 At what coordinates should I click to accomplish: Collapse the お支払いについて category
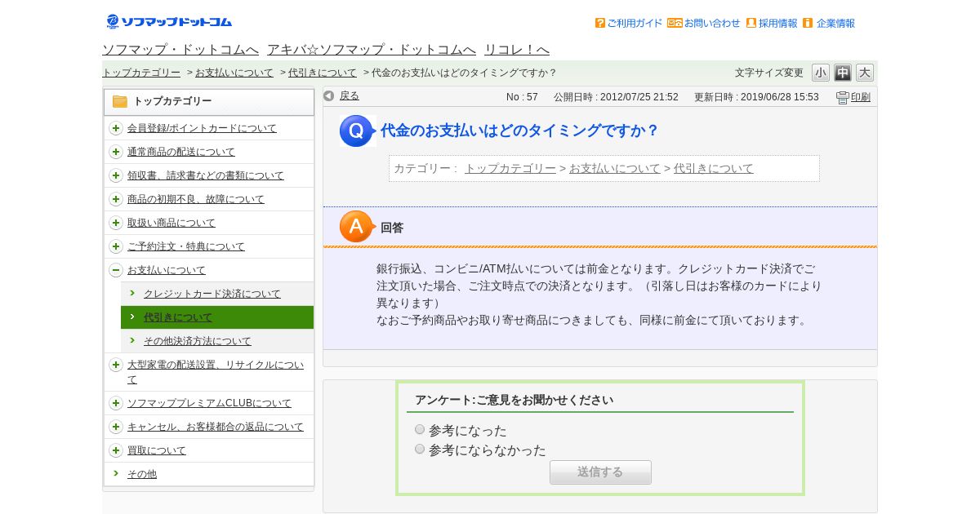[x=116, y=270]
